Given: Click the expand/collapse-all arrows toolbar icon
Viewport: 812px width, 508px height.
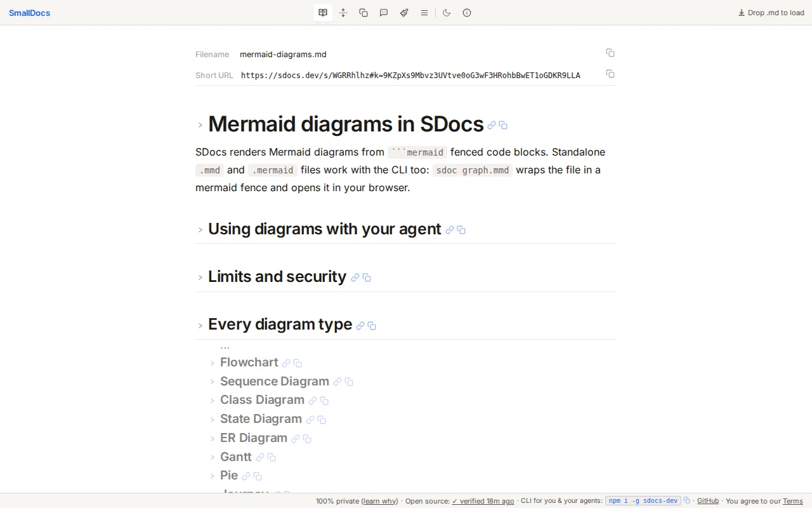Looking at the screenshot, I should (343, 13).
